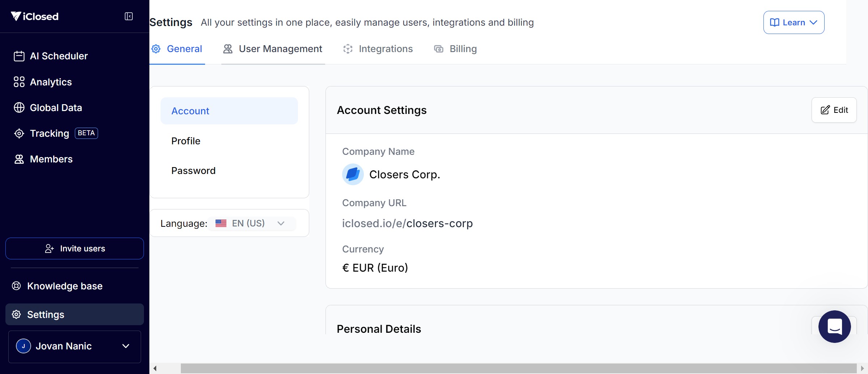Open Global Data globe icon
This screenshot has width=868, height=374.
[19, 108]
